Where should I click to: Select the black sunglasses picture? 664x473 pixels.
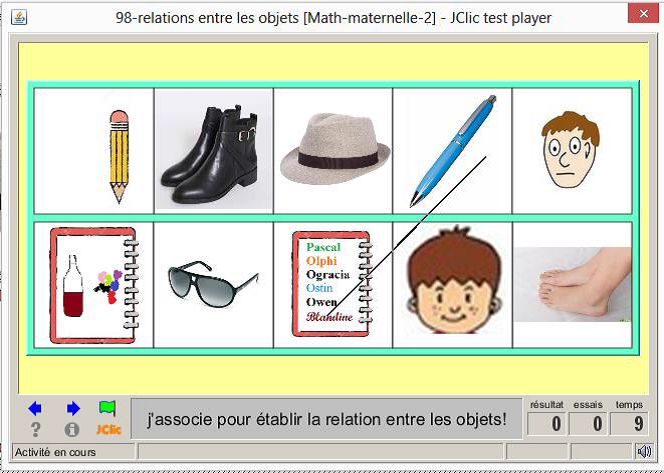213,285
